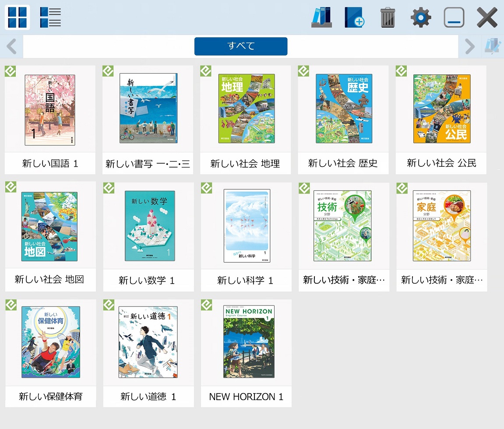The height and width of the screenshot is (429, 504).
Task: Open 新しい数学 1 book cover
Action: (150, 225)
